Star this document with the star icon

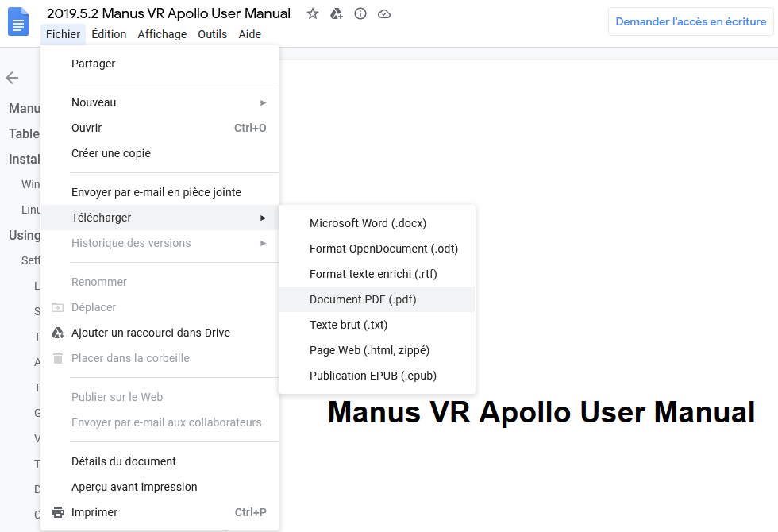tap(313, 13)
